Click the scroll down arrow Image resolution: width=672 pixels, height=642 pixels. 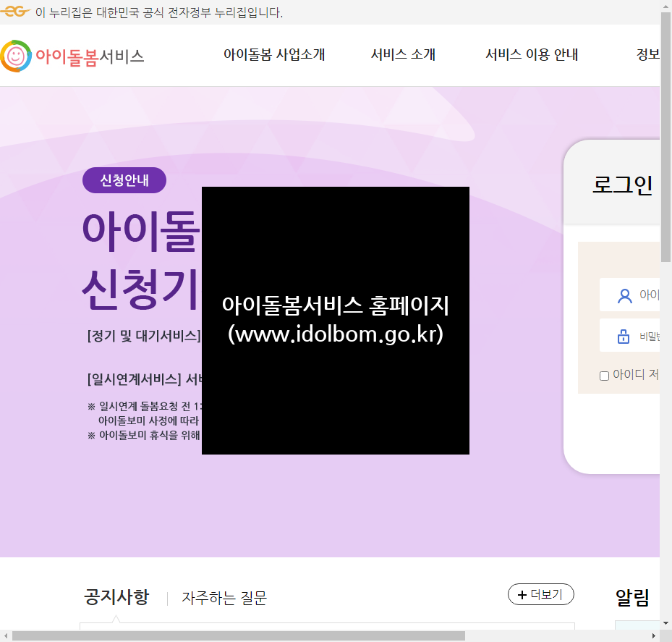click(x=665, y=623)
